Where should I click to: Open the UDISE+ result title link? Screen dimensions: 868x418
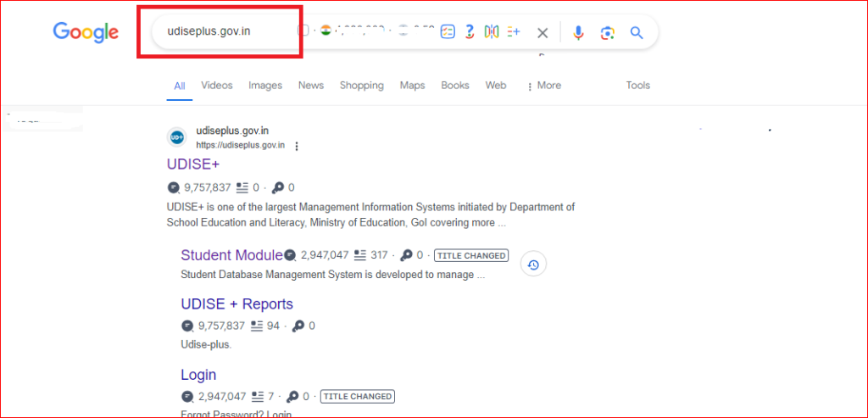point(194,164)
